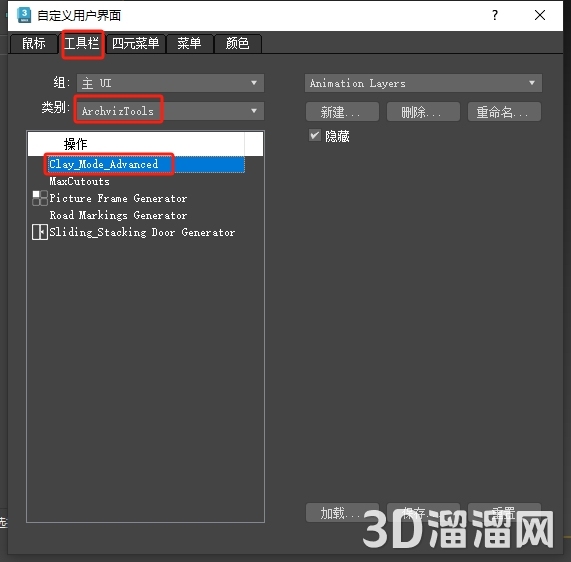
Task: Open the 类别 dropdown showing ArchvizTools
Action: [x=170, y=111]
